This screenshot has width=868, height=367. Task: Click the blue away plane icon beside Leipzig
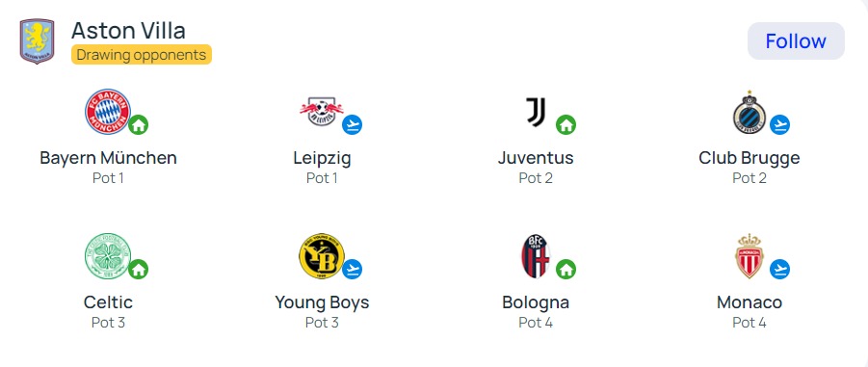pyautogui.click(x=352, y=125)
